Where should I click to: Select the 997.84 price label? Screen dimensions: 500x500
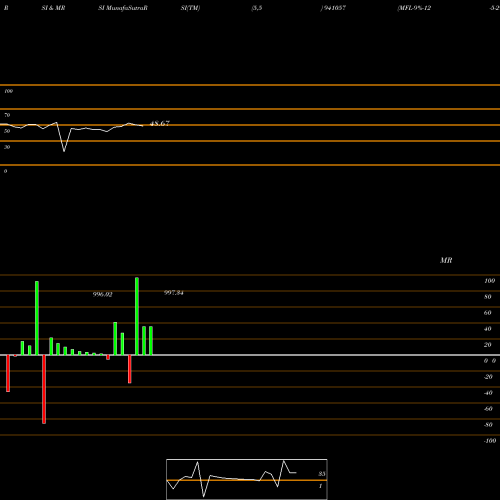[x=173, y=292]
